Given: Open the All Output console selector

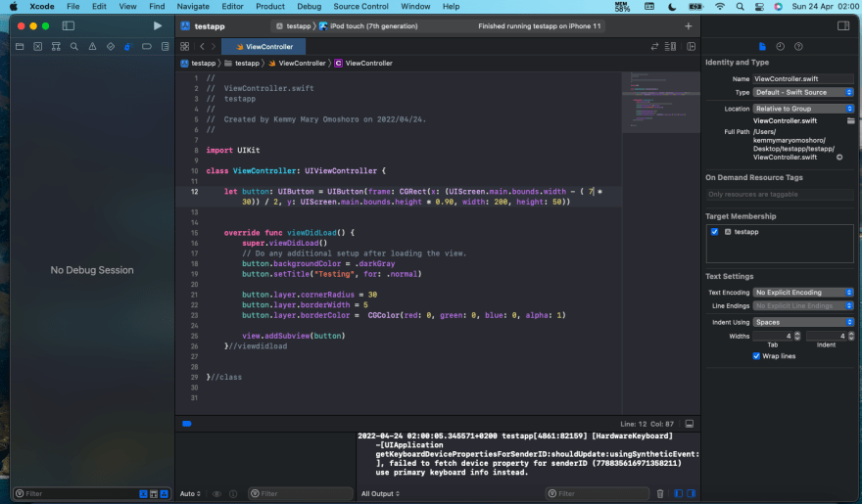Looking at the screenshot, I should (x=380, y=493).
